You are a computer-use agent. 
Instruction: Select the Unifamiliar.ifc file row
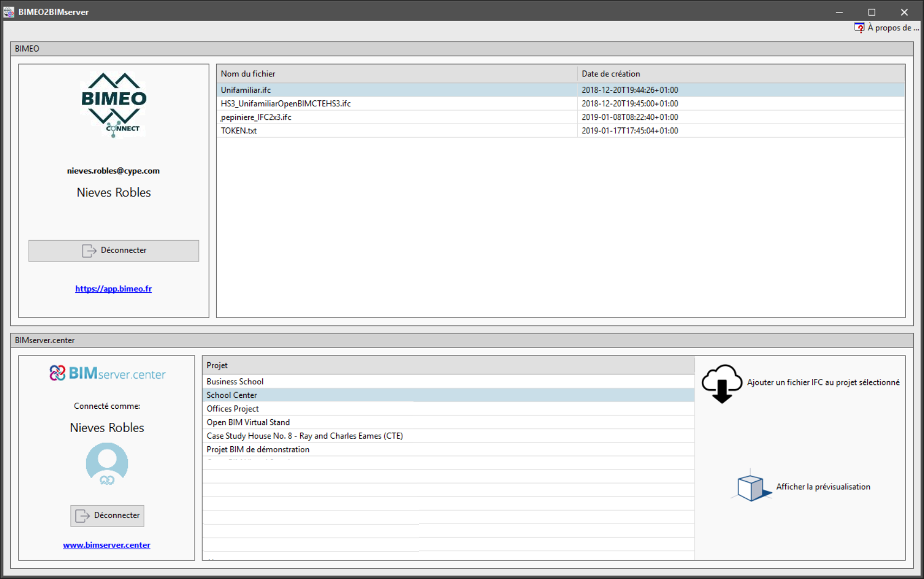pos(560,90)
